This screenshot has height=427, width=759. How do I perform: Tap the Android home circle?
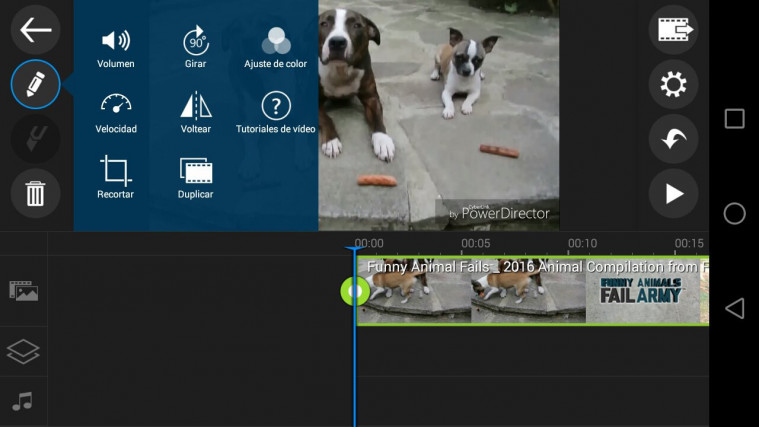pyautogui.click(x=734, y=214)
